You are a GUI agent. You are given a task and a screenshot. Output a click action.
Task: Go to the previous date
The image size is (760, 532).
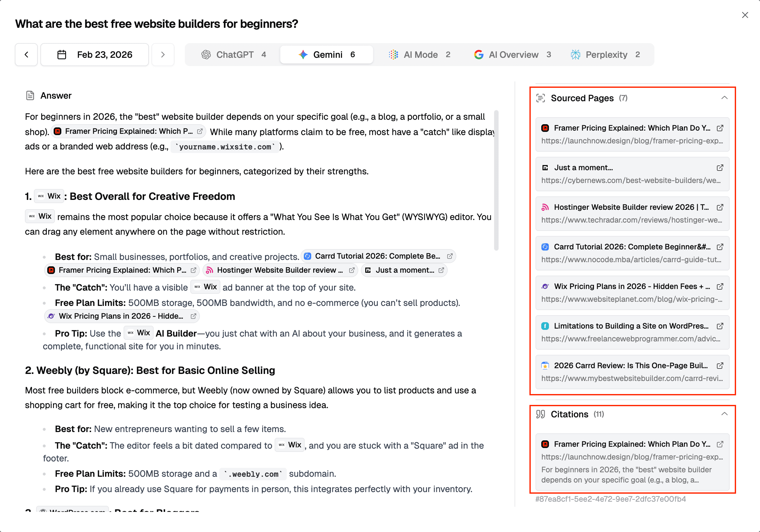point(27,55)
